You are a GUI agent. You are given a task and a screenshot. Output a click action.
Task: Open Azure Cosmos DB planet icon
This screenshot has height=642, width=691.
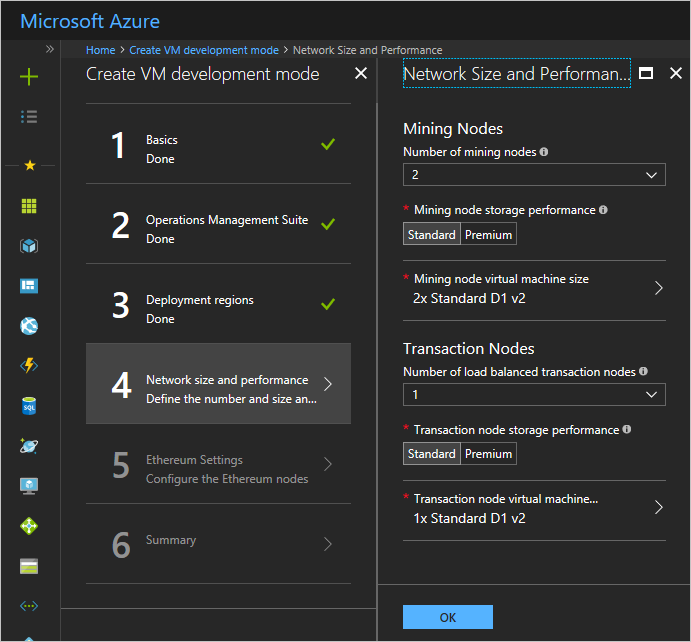(29, 446)
